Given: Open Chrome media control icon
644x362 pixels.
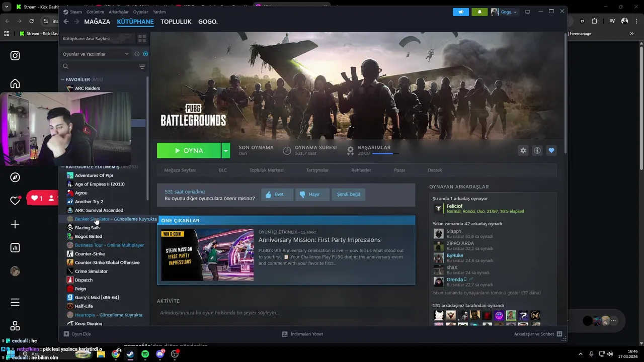Looking at the screenshot, I should [612, 21].
